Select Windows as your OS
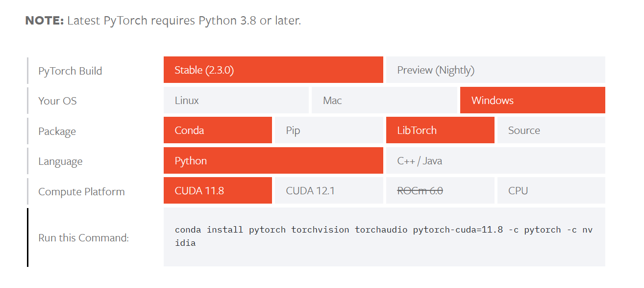Screen dimensions: 644x288 [532, 100]
